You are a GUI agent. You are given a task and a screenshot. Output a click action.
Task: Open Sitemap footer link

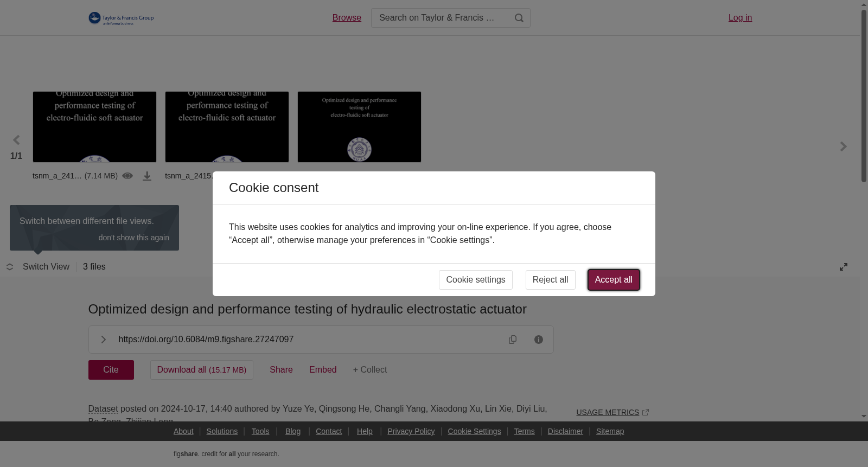pyautogui.click(x=610, y=431)
